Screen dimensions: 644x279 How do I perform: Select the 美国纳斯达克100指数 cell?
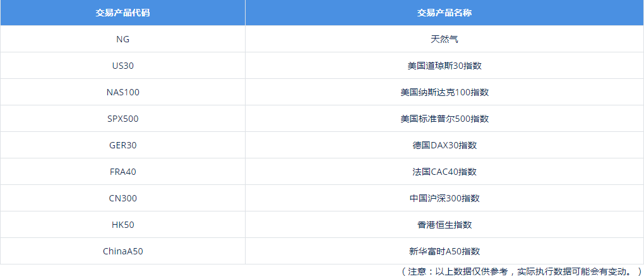pos(444,92)
